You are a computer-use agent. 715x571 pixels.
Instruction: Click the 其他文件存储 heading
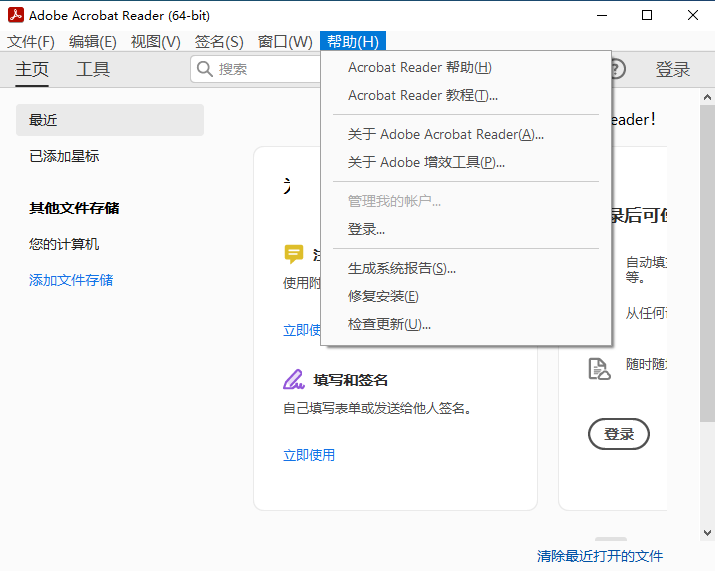(x=74, y=208)
